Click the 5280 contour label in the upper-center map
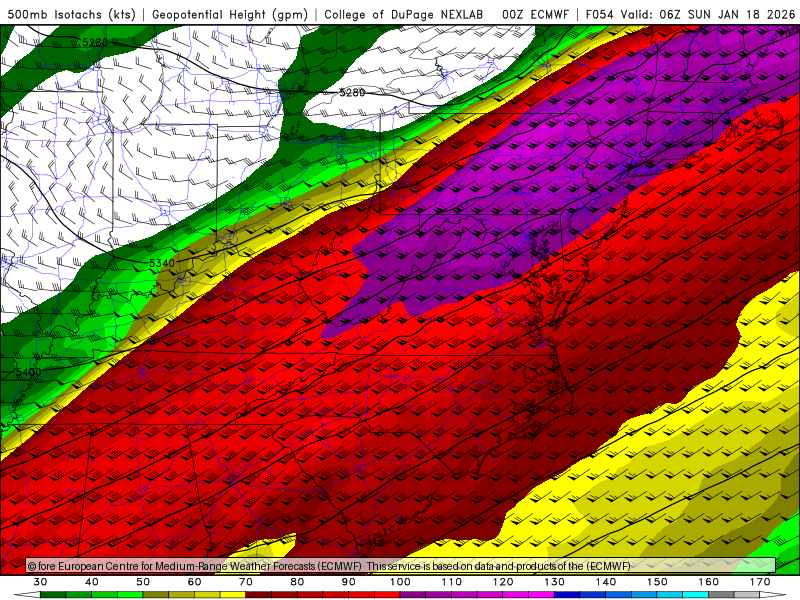Viewport: 800px width, 600px height. click(x=352, y=92)
